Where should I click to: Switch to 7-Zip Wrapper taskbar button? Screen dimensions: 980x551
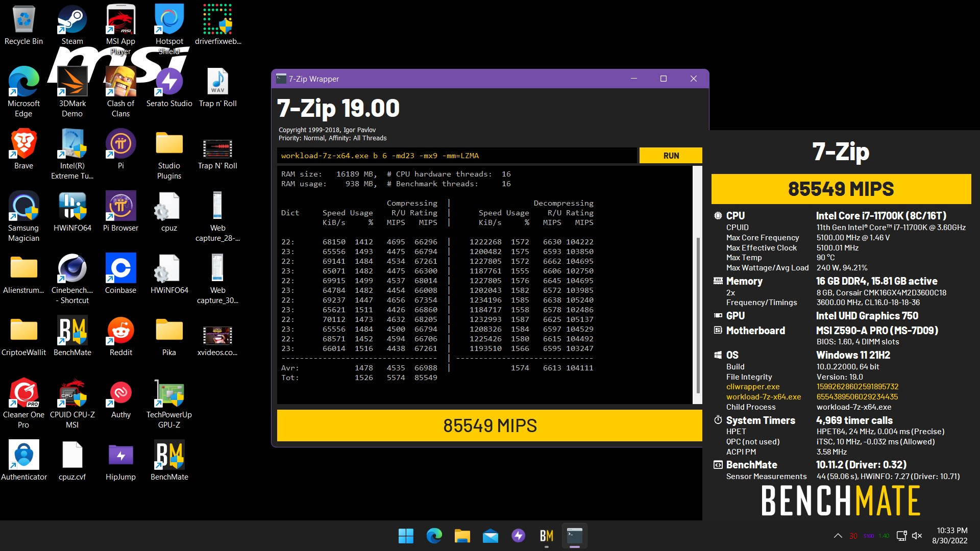point(575,536)
